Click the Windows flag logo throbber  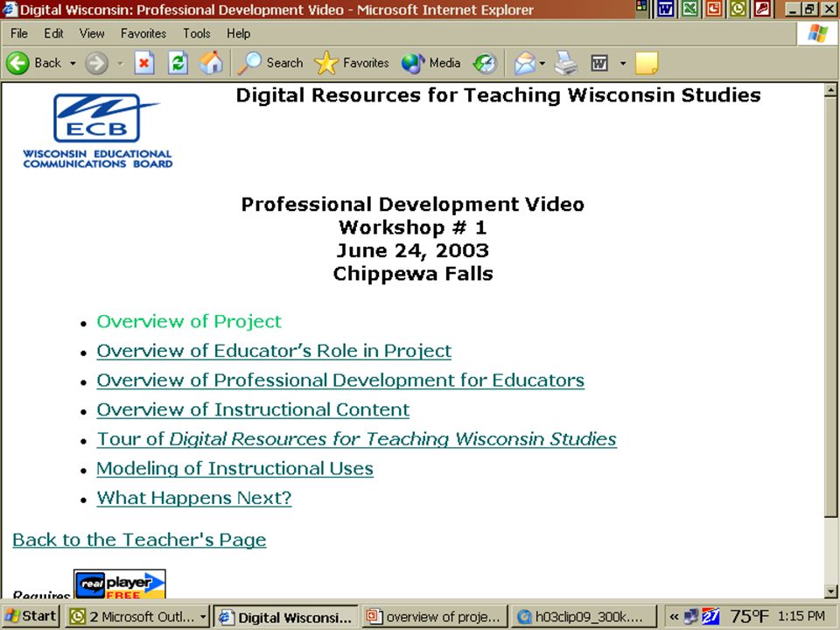817,34
